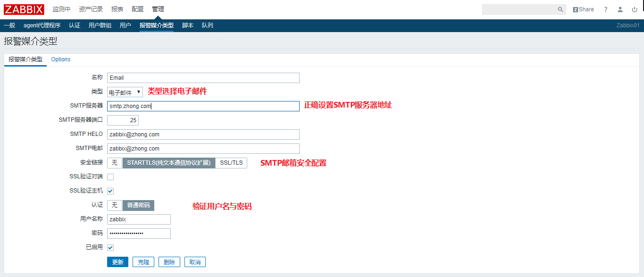Uncheck the SSL验证主机 checkbox
The height and width of the screenshot is (277, 644).
110,191
